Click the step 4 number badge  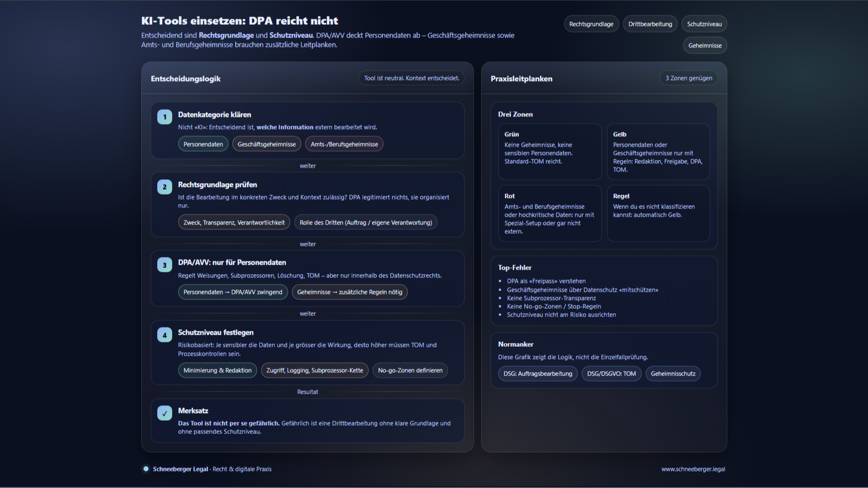(164, 335)
